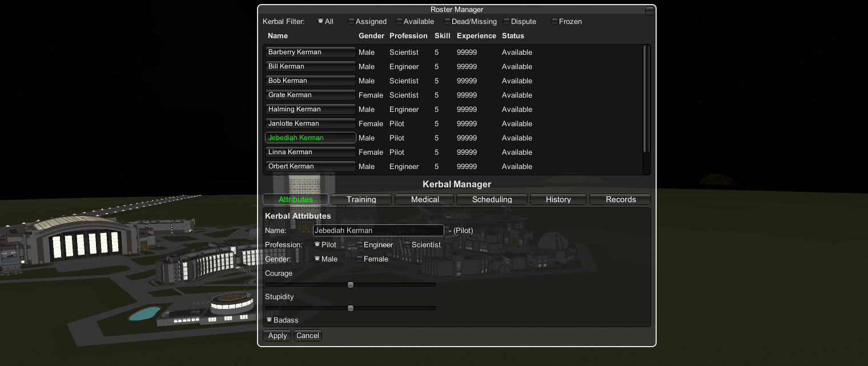This screenshot has height=366, width=868.
Task: Toggle the Badass option
Action: pyautogui.click(x=270, y=320)
